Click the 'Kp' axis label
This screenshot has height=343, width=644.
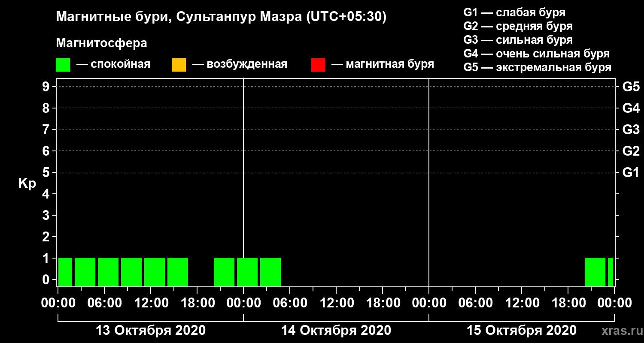[x=27, y=184]
